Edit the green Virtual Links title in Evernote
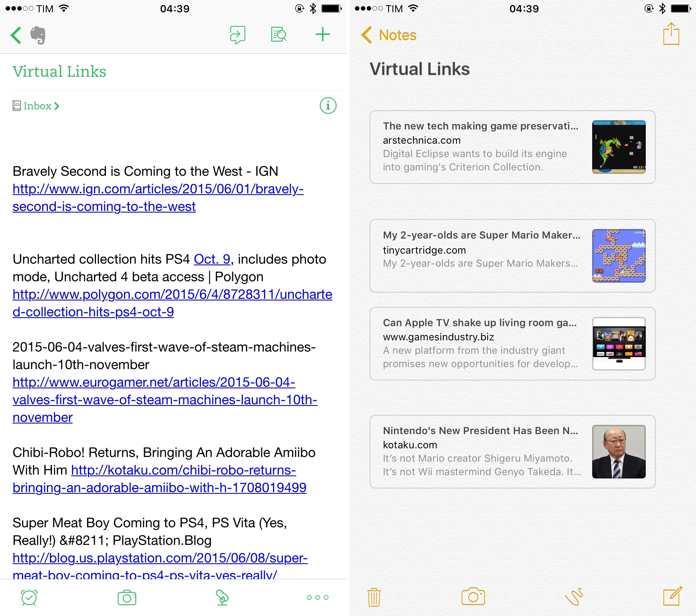 [59, 71]
